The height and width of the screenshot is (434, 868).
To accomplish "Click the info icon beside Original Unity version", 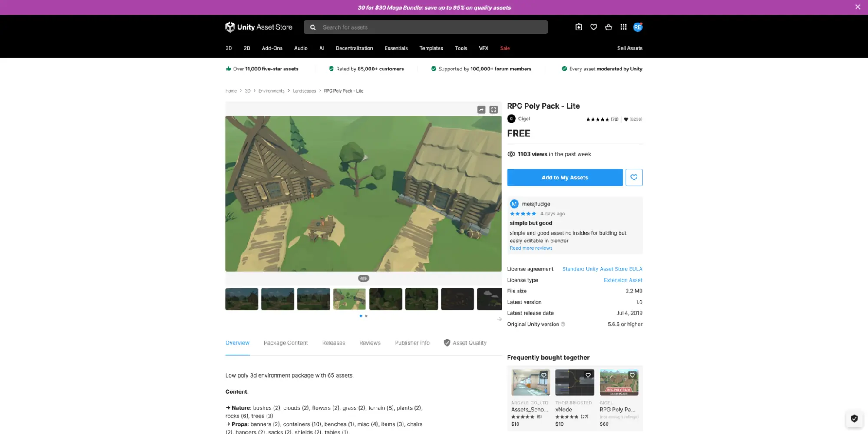I will (563, 324).
